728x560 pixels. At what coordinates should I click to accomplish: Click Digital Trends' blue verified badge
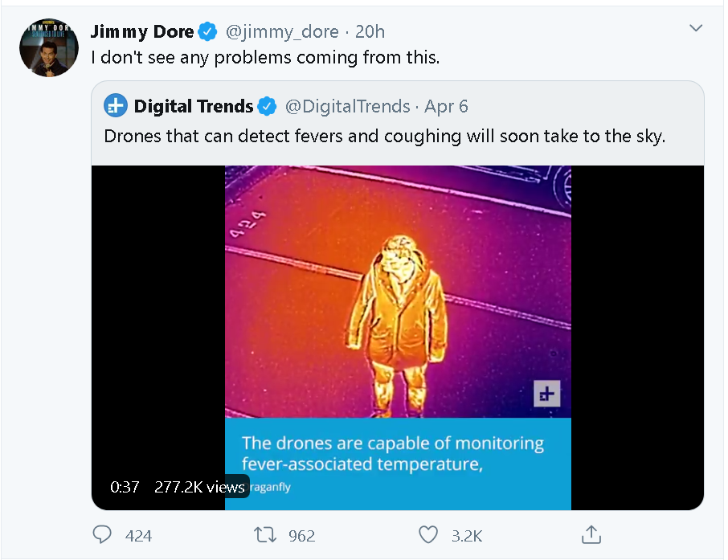pyautogui.click(x=267, y=106)
